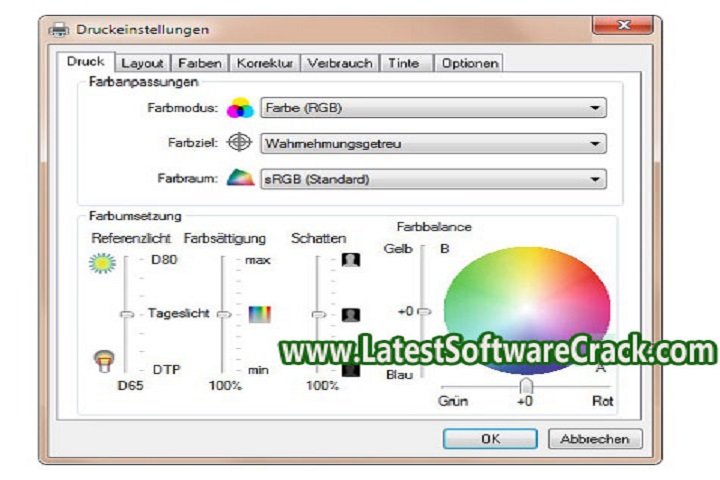Click the Referenzlicht slider handle at Tageslicht
This screenshot has width=720, height=480.
coord(127,314)
